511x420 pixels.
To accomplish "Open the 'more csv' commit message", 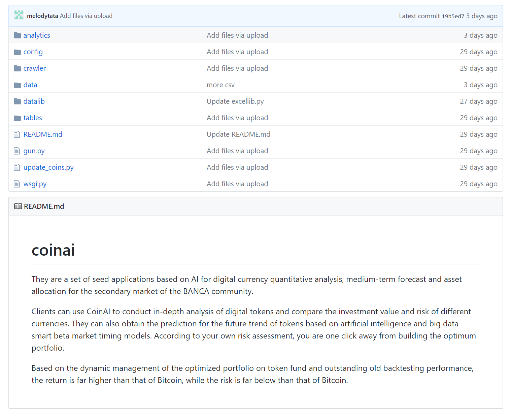I will click(220, 85).
